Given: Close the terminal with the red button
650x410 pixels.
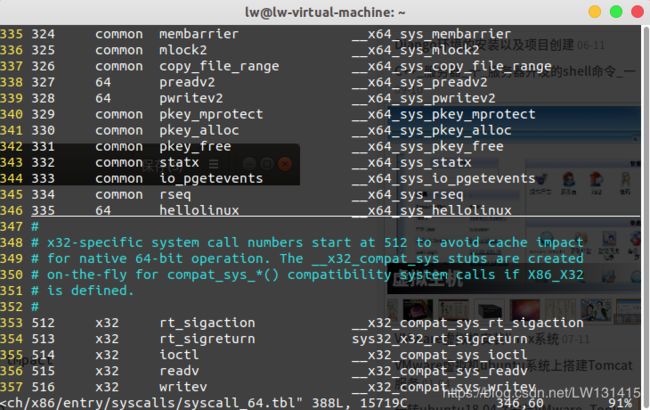Looking at the screenshot, I should point(638,12).
